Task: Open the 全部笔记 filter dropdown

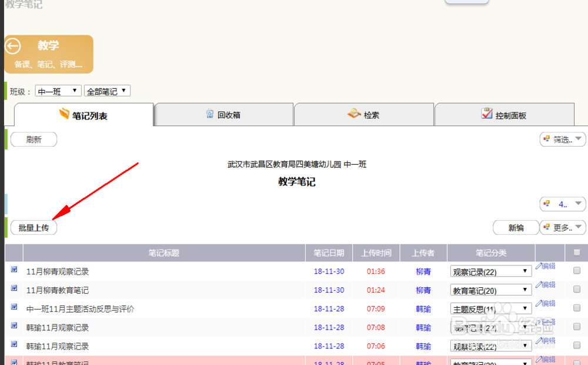Action: pos(107,91)
